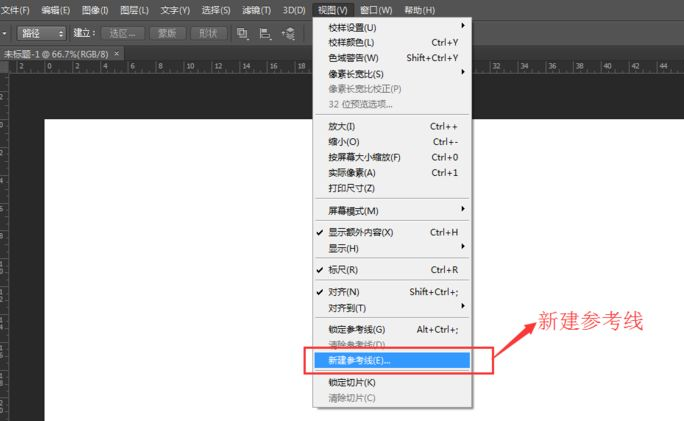Select 校样颜色(L) menu item
684x421 pixels.
pos(392,42)
